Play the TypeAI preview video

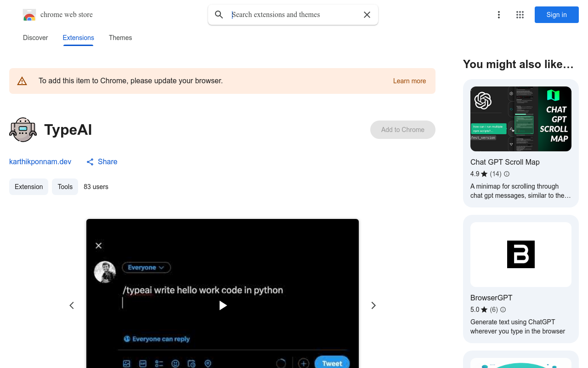point(223,305)
